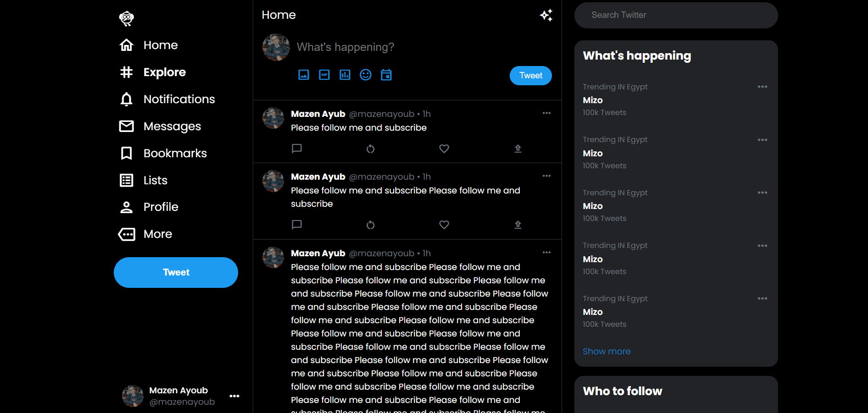This screenshot has height=413, width=868.
Task: Open options for the first trending Mizo
Action: [x=762, y=87]
